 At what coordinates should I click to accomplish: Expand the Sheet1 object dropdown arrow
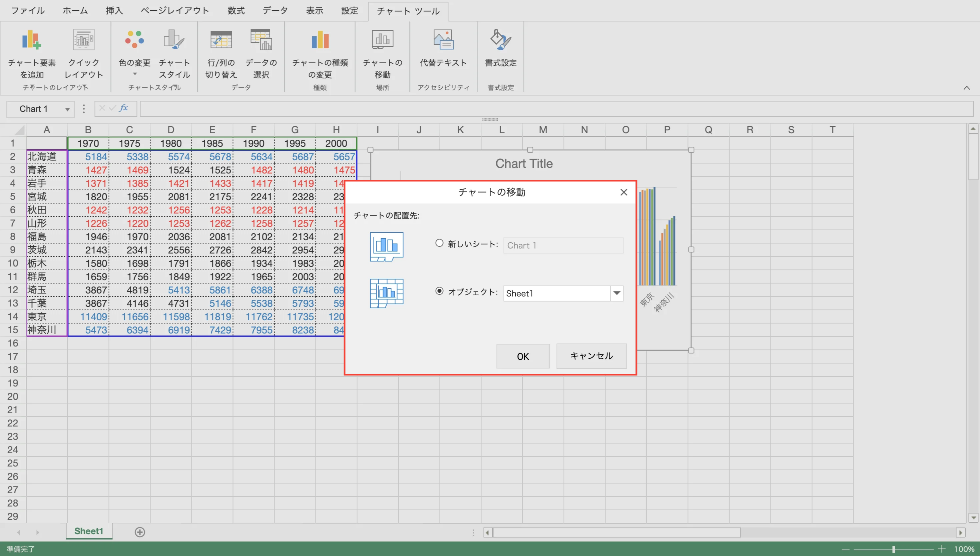(617, 293)
